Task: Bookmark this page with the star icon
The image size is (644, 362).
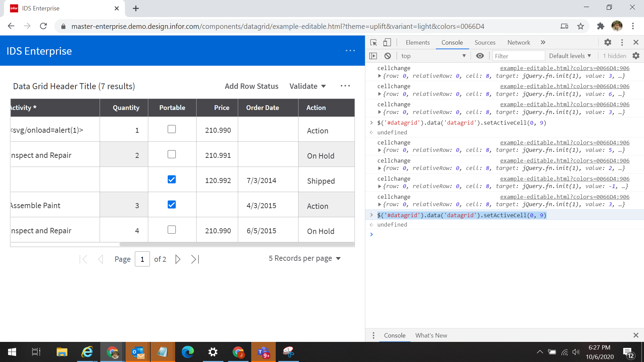Action: coord(581,26)
